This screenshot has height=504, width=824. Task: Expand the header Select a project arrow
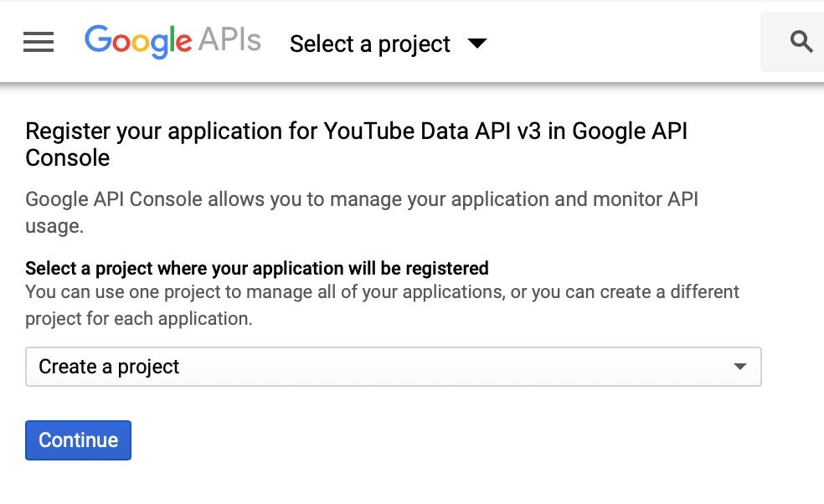pos(477,43)
